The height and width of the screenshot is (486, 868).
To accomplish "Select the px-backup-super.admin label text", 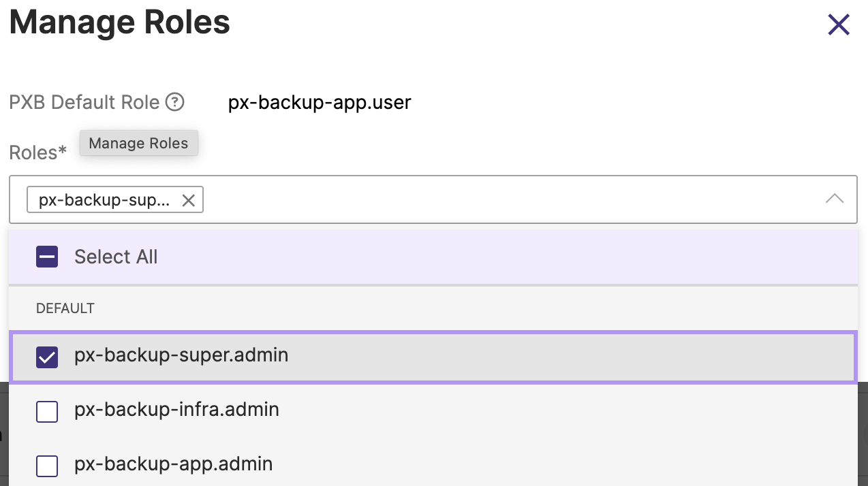I will click(181, 355).
